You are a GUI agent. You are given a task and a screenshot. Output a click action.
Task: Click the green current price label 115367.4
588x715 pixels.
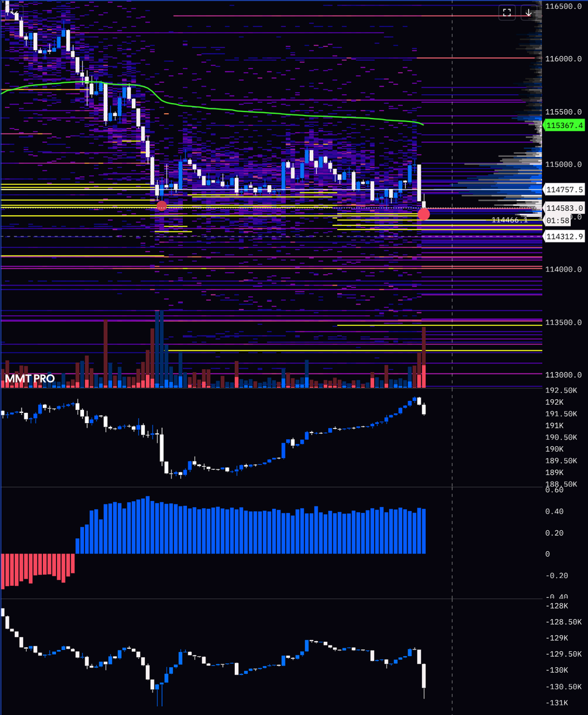point(564,126)
